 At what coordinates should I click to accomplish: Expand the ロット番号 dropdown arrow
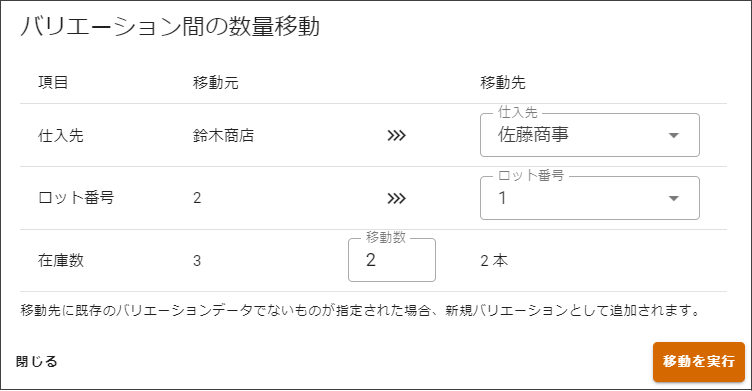click(x=673, y=198)
